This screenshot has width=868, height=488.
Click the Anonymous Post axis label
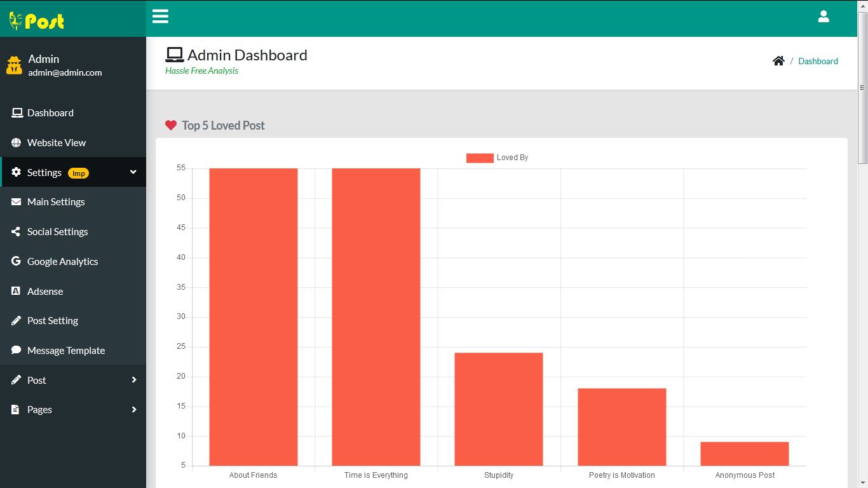point(745,475)
